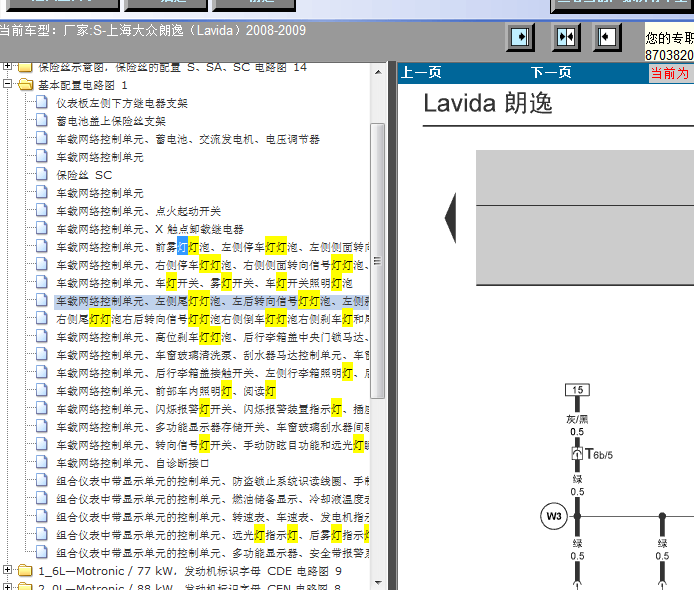Expand the 保险丝示意图 folder

[7, 66]
